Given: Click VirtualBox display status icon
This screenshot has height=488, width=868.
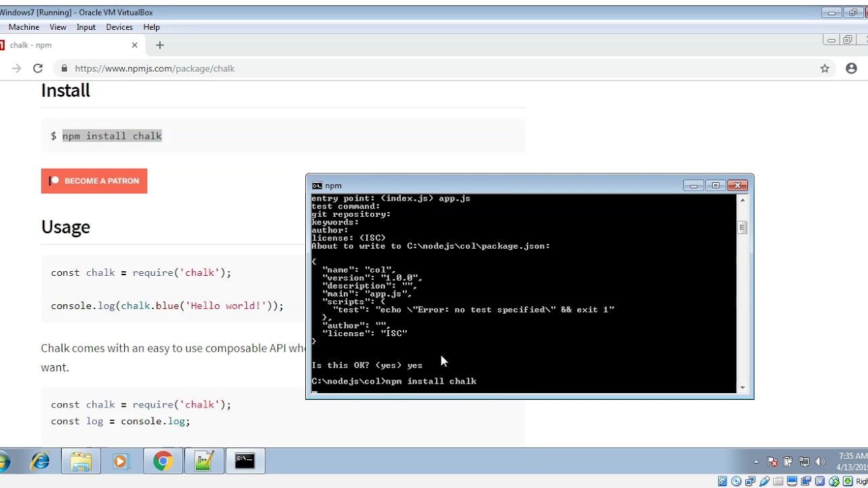Looking at the screenshot, I should 792,481.
